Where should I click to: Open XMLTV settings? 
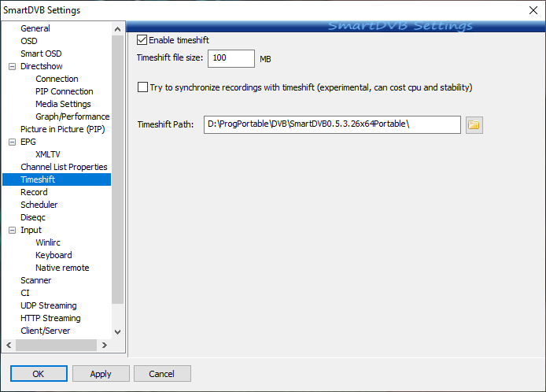click(x=48, y=154)
